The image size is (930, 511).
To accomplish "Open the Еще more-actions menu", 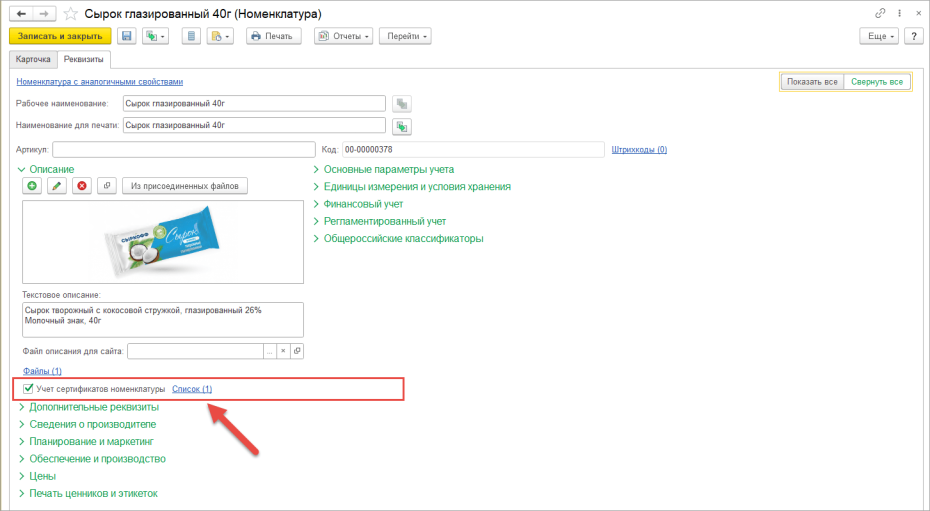I will [x=879, y=36].
